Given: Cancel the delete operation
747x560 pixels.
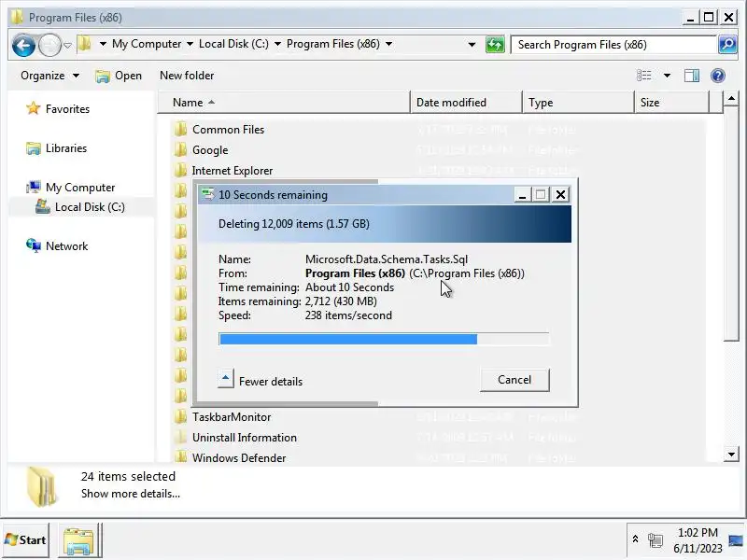Looking at the screenshot, I should click(x=514, y=380).
